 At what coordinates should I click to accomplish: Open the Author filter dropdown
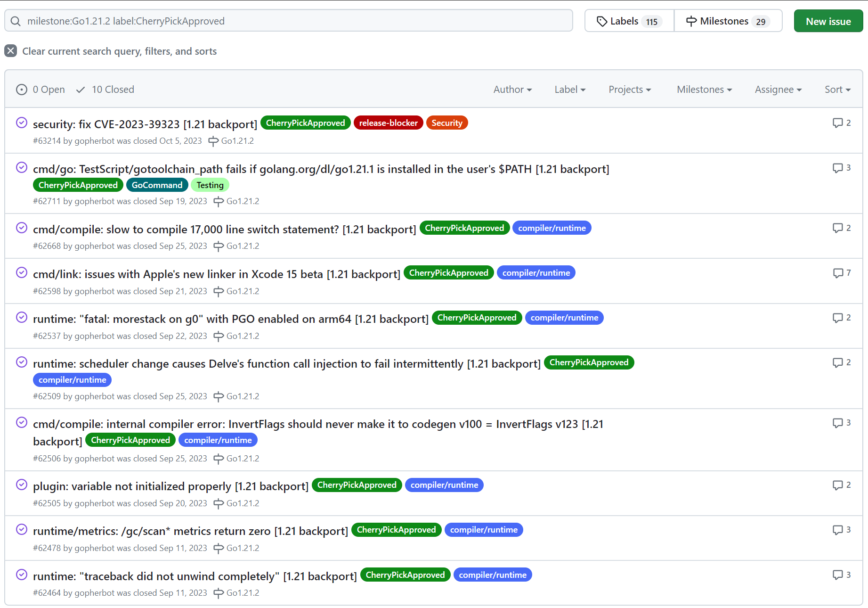click(512, 90)
